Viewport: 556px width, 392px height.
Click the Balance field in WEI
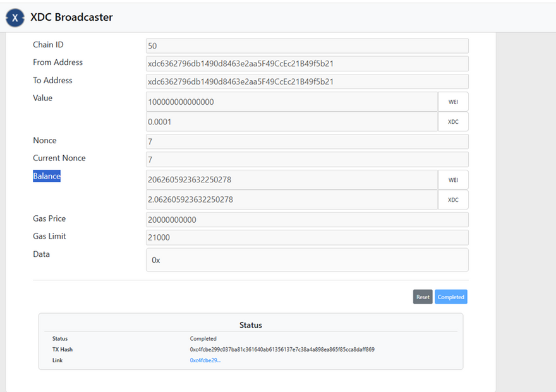click(291, 180)
